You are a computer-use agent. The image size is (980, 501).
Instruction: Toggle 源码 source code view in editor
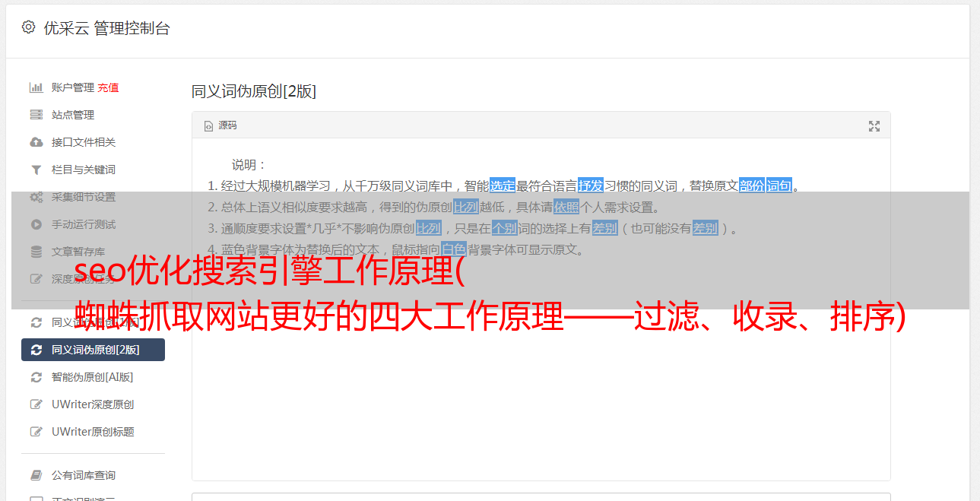coord(220,125)
